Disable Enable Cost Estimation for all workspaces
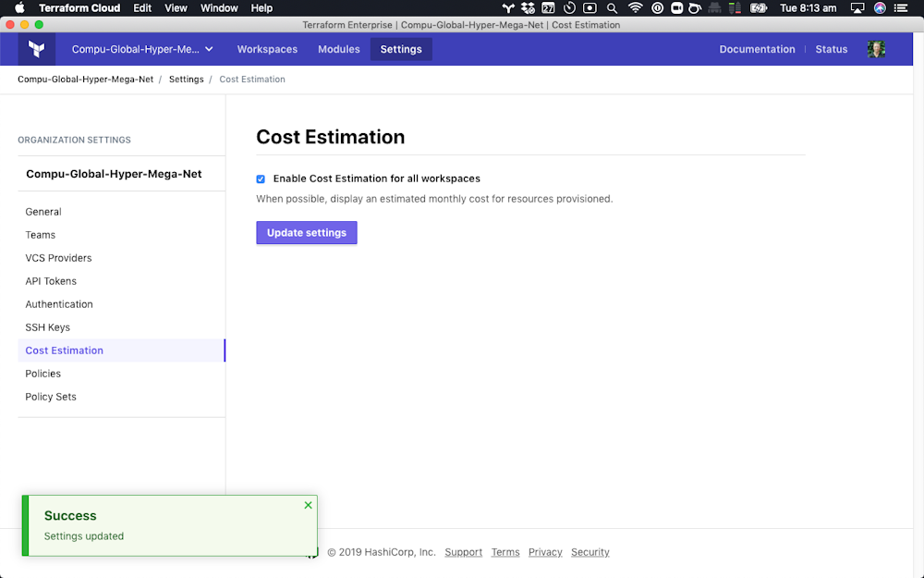The width and height of the screenshot is (924, 578). click(261, 178)
